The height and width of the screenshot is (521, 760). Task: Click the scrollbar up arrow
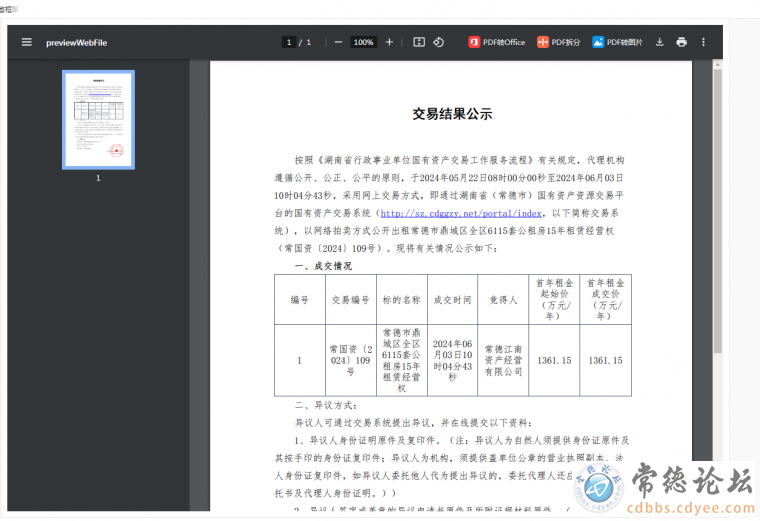pyautogui.click(x=716, y=64)
